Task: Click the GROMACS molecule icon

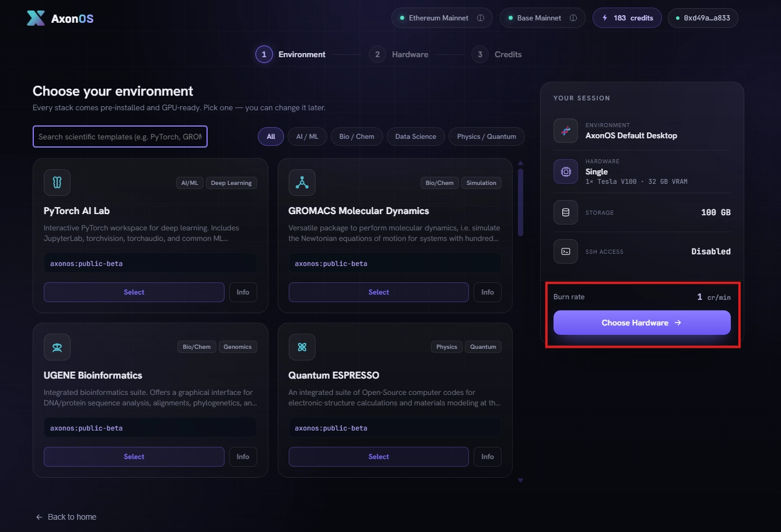Action: 302,183
